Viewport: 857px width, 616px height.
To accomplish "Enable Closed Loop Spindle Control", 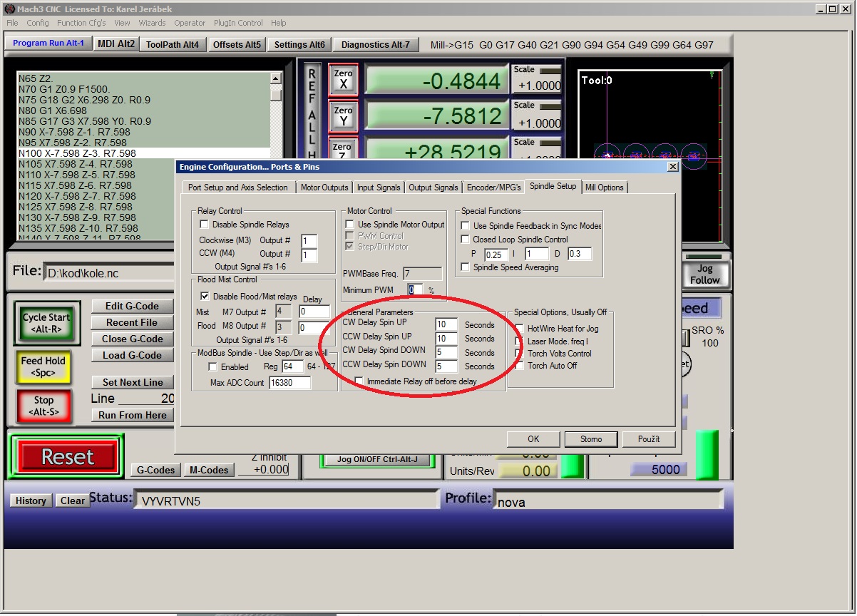I will [466, 240].
